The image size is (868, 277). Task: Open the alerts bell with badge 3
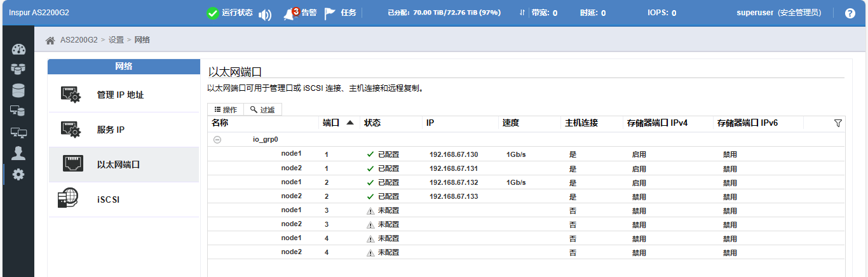point(291,13)
